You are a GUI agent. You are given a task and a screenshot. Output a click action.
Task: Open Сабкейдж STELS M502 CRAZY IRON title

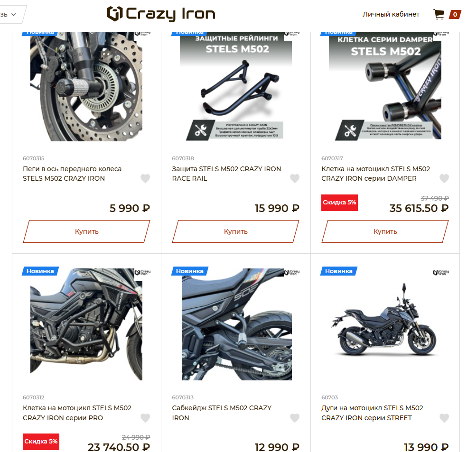(x=222, y=413)
